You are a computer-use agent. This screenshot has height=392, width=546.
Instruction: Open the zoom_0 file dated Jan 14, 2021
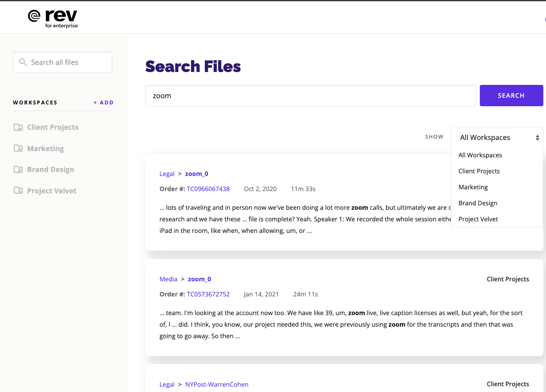(x=199, y=279)
